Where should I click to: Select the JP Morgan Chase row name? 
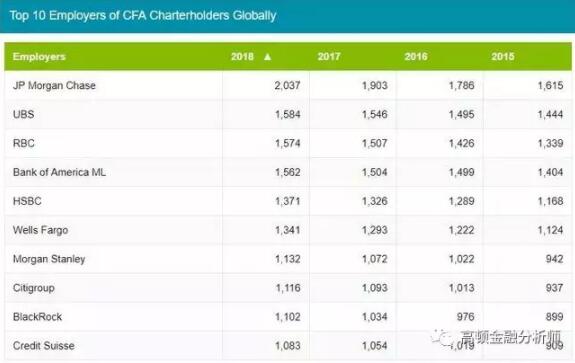[x=54, y=85]
